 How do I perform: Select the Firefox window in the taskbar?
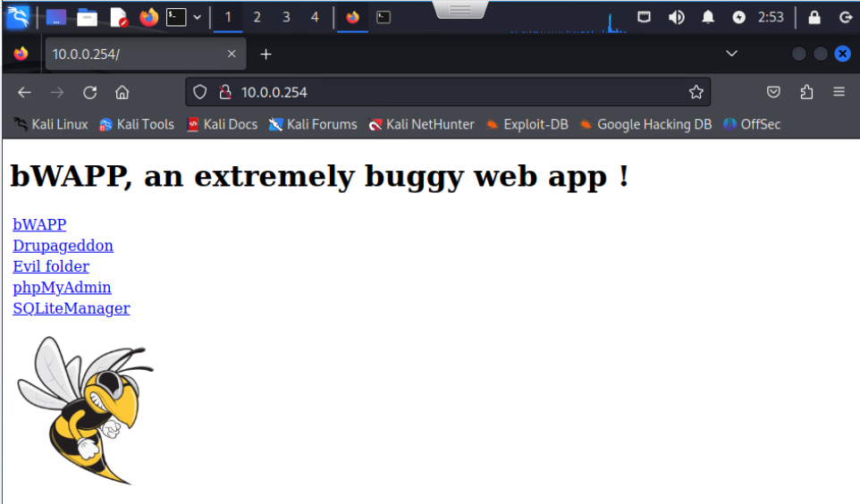click(x=352, y=18)
